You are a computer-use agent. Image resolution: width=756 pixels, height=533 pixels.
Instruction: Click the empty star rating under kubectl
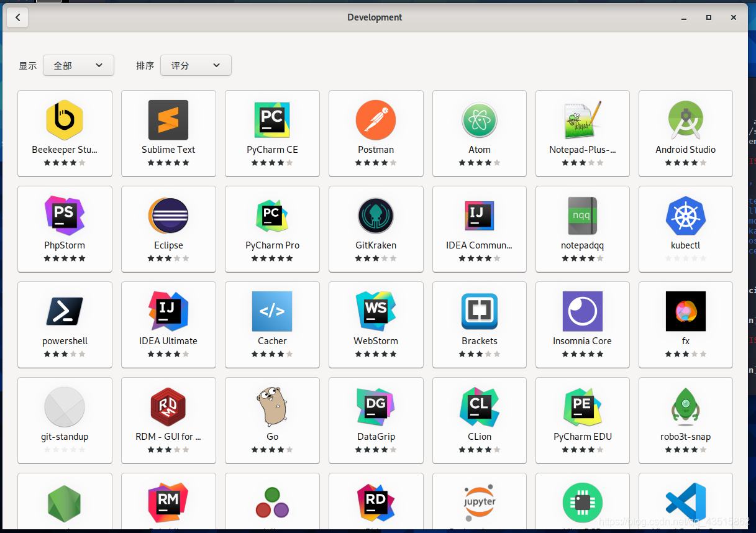[686, 258]
